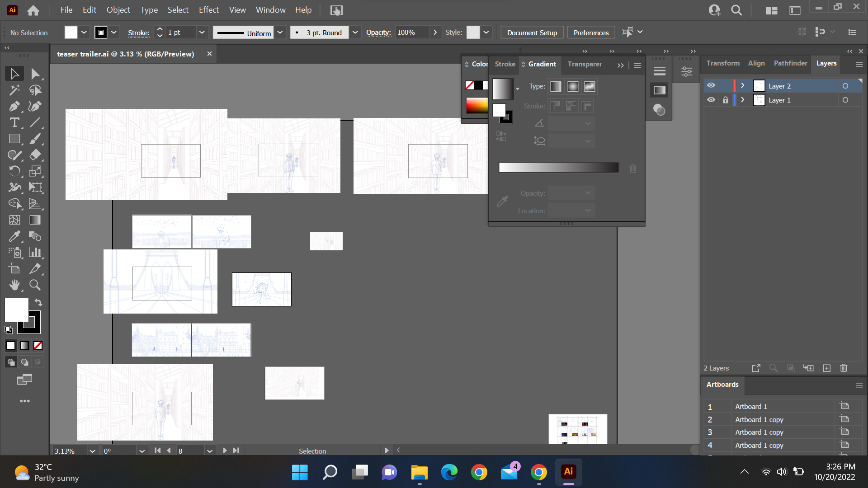Select the Eyedropper tool in the toolbar
The width and height of the screenshot is (868, 488).
[x=14, y=236]
